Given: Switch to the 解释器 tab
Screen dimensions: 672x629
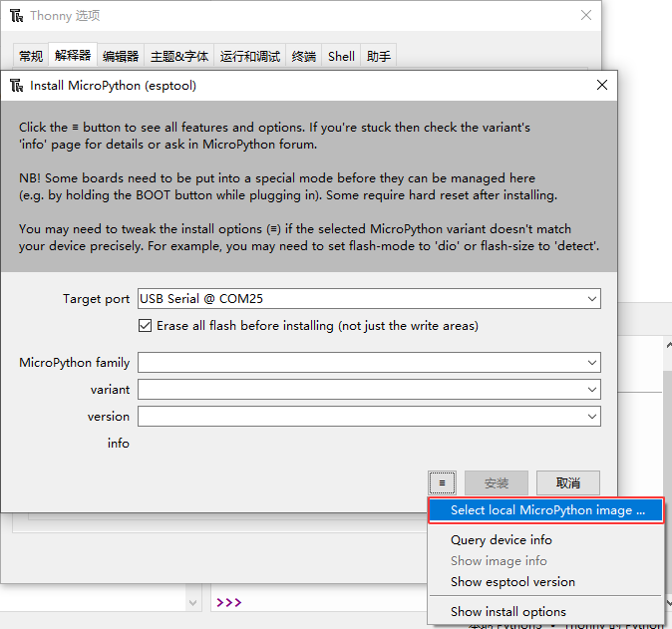Looking at the screenshot, I should 73,55.
